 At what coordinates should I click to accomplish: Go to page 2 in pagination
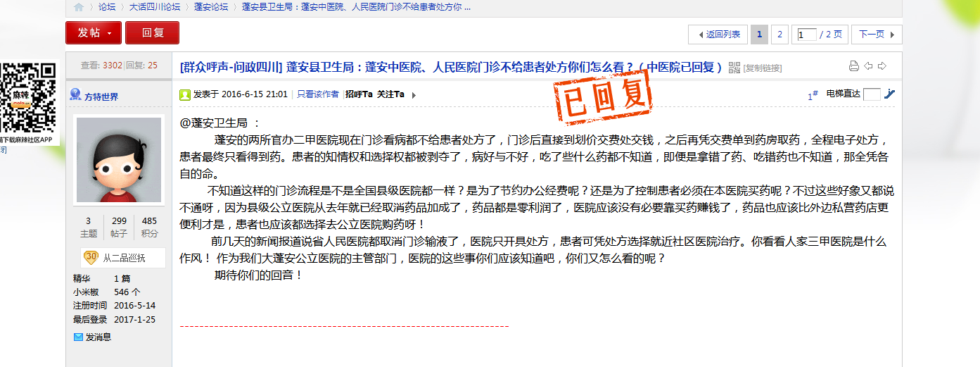coord(779,34)
